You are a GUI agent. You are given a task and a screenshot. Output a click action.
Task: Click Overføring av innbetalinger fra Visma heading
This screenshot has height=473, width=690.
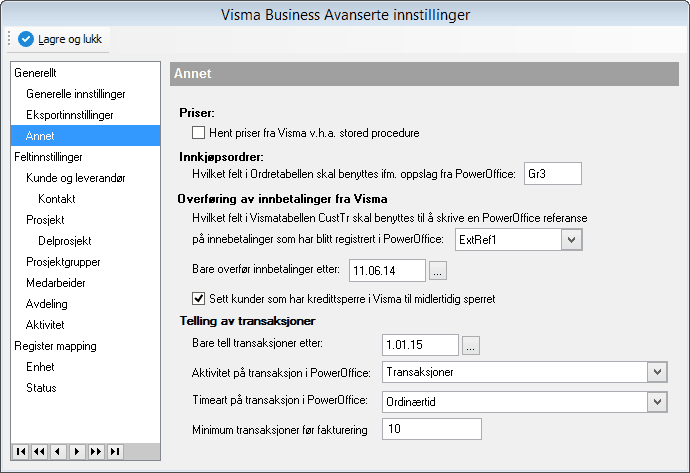click(x=283, y=199)
